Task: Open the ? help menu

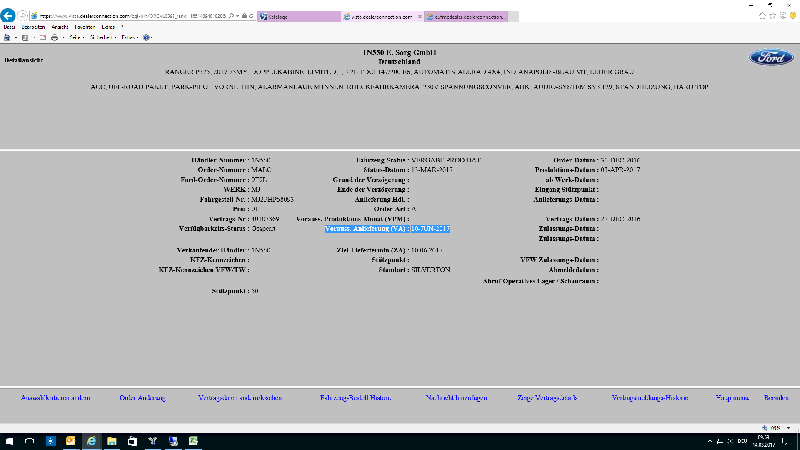Action: (122, 27)
